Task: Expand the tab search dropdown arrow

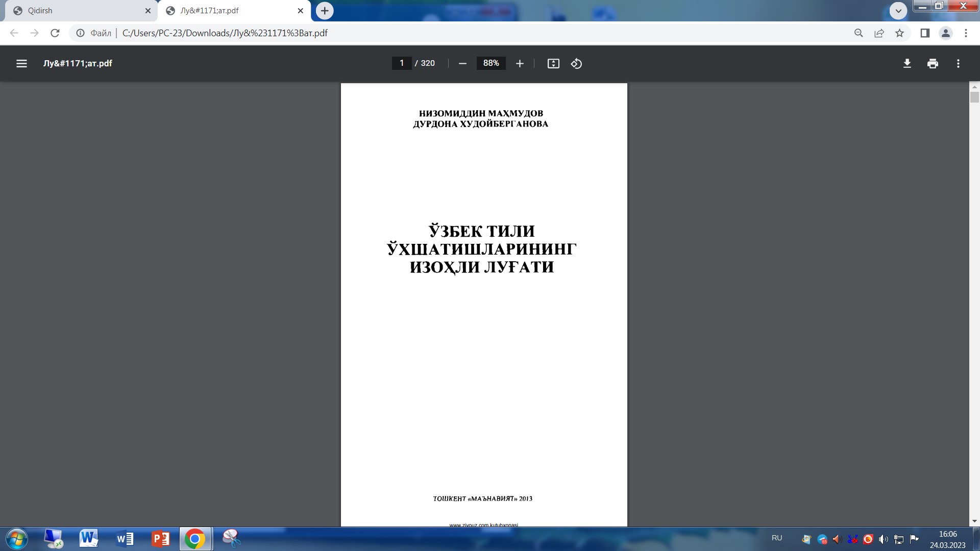Action: pos(898,10)
